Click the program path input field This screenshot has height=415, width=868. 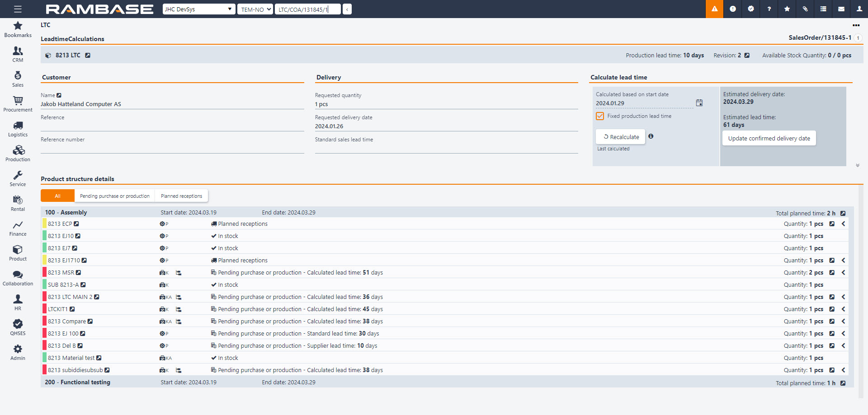pyautogui.click(x=307, y=9)
